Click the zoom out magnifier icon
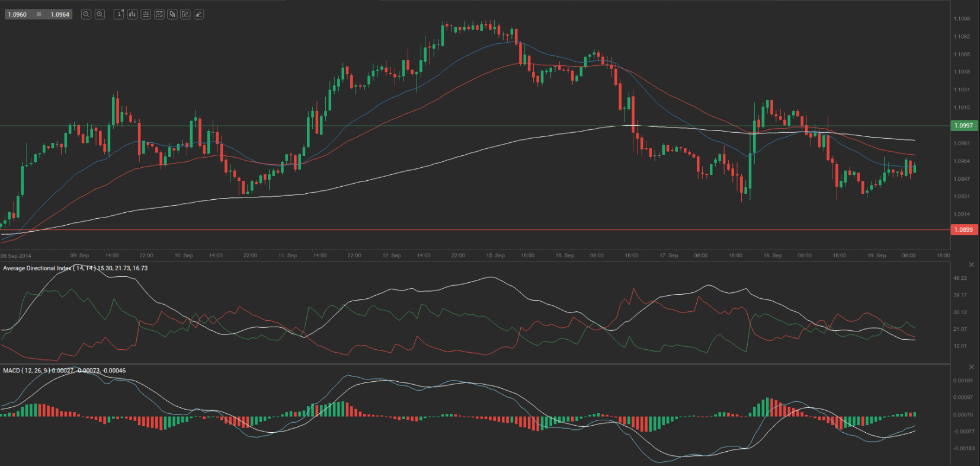The height and width of the screenshot is (466, 980). 86,14
